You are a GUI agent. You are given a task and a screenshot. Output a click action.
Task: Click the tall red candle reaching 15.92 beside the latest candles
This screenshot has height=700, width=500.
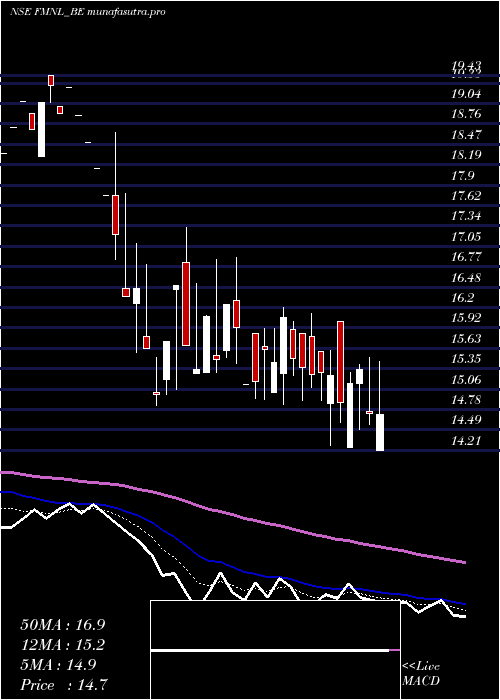[x=341, y=362]
